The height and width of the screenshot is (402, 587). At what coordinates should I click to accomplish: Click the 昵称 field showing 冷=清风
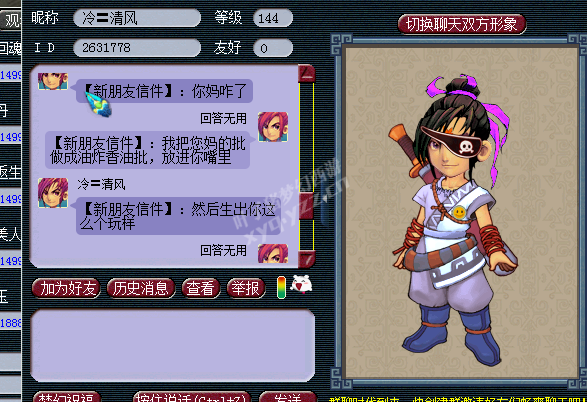pos(137,18)
